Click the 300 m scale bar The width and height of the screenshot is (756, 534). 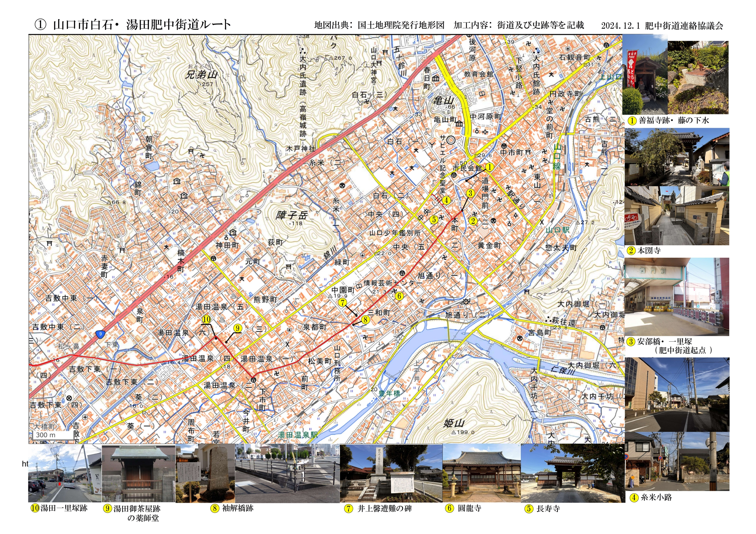53,435
